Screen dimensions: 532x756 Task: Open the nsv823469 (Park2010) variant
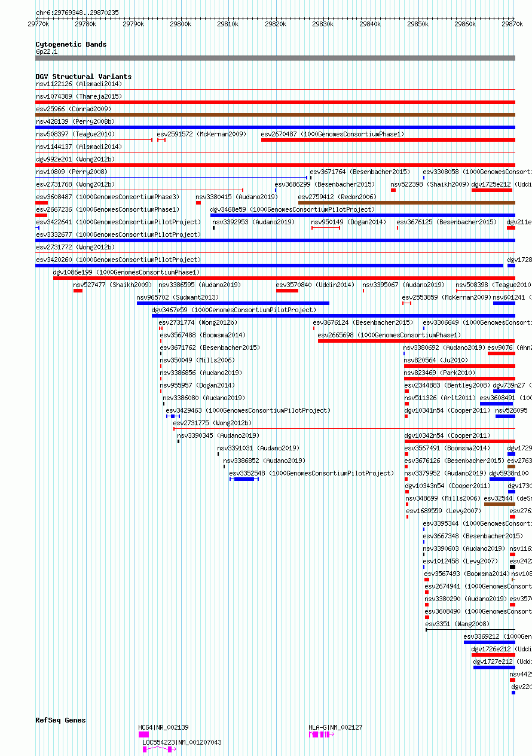coord(439,373)
